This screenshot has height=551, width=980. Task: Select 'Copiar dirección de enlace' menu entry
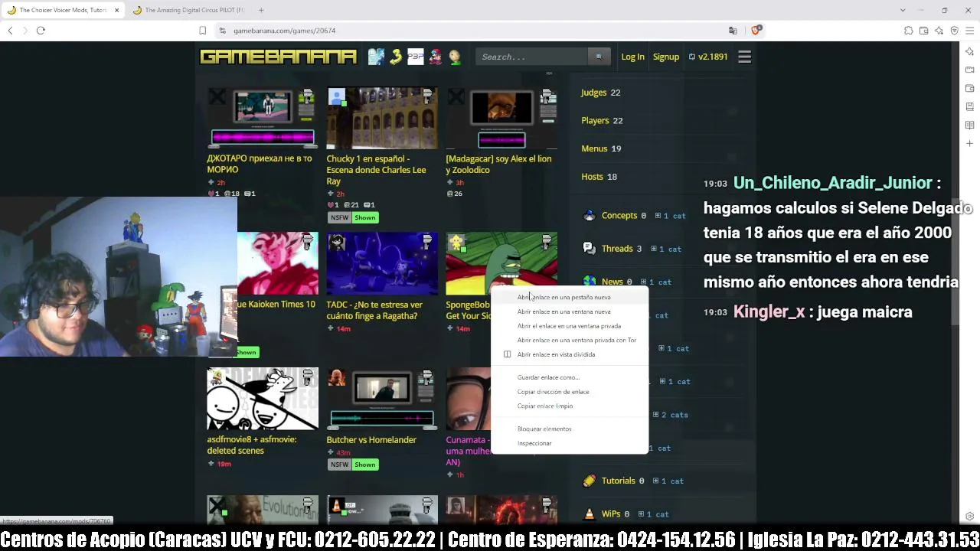[553, 392]
